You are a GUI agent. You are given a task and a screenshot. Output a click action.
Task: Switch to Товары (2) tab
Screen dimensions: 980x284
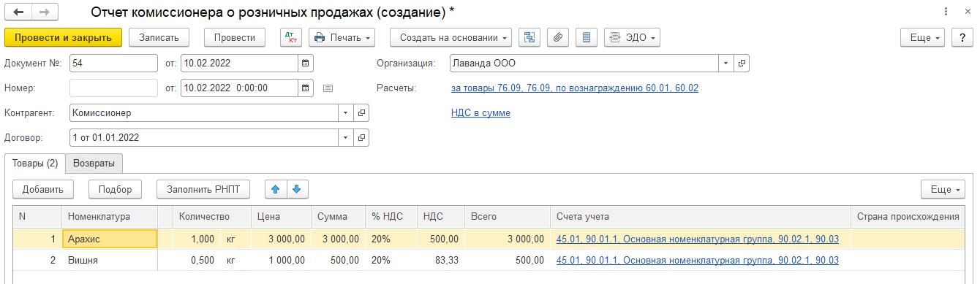tap(35, 163)
